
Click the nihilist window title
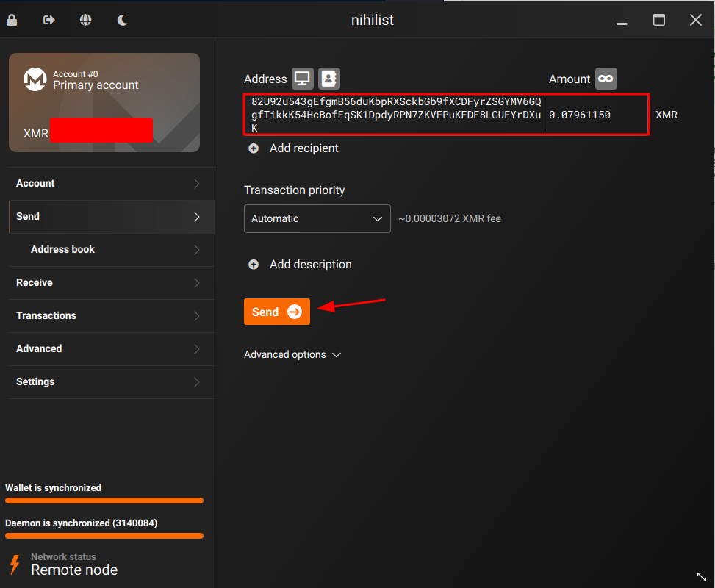point(372,20)
